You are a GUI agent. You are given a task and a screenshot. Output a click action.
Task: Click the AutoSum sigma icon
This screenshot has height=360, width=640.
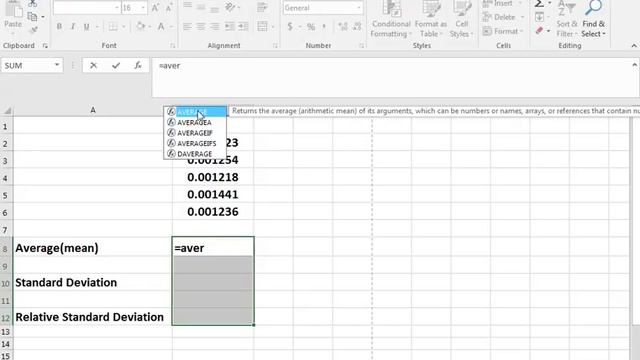click(x=539, y=4)
